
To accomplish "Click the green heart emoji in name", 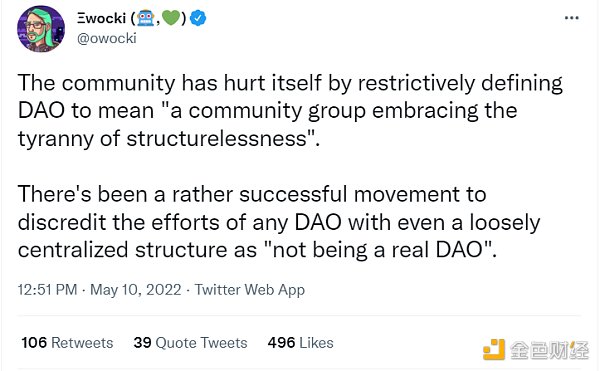I will [171, 18].
